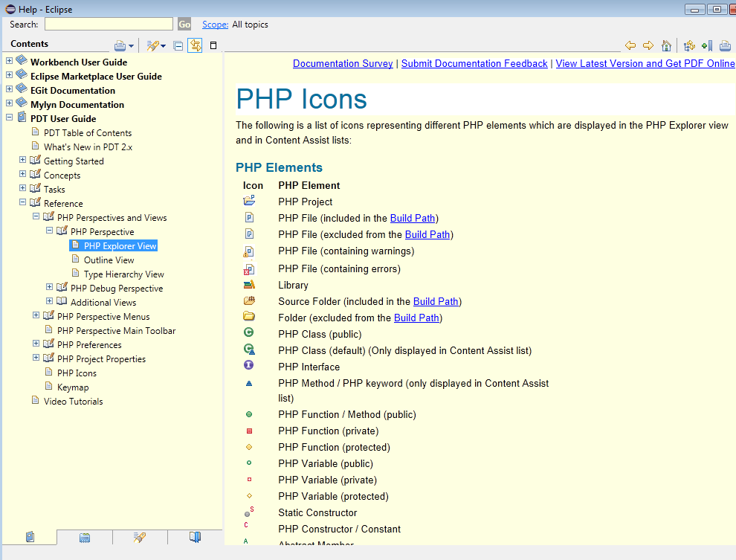Image resolution: width=736 pixels, height=560 pixels.
Task: Open the Documentation Survey link
Action: [x=343, y=63]
